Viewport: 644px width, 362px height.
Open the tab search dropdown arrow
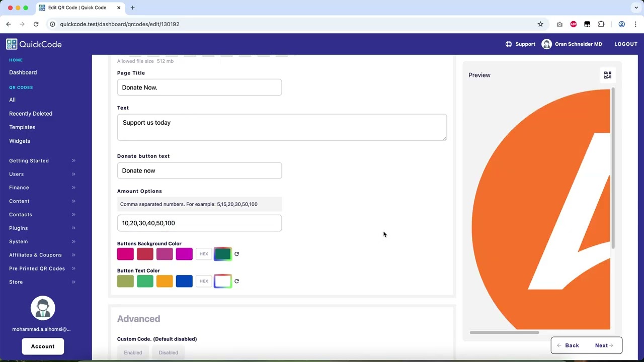coord(636,8)
